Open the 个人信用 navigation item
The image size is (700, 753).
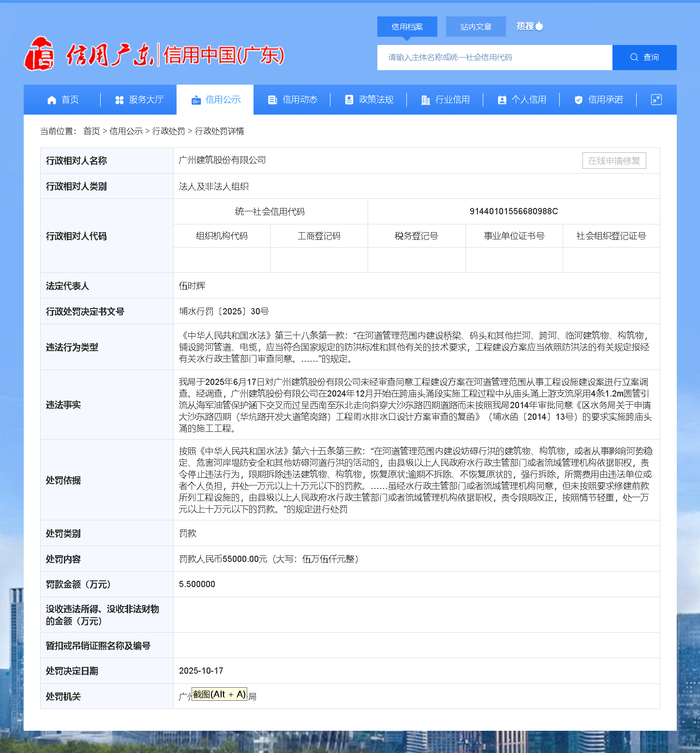(x=521, y=100)
